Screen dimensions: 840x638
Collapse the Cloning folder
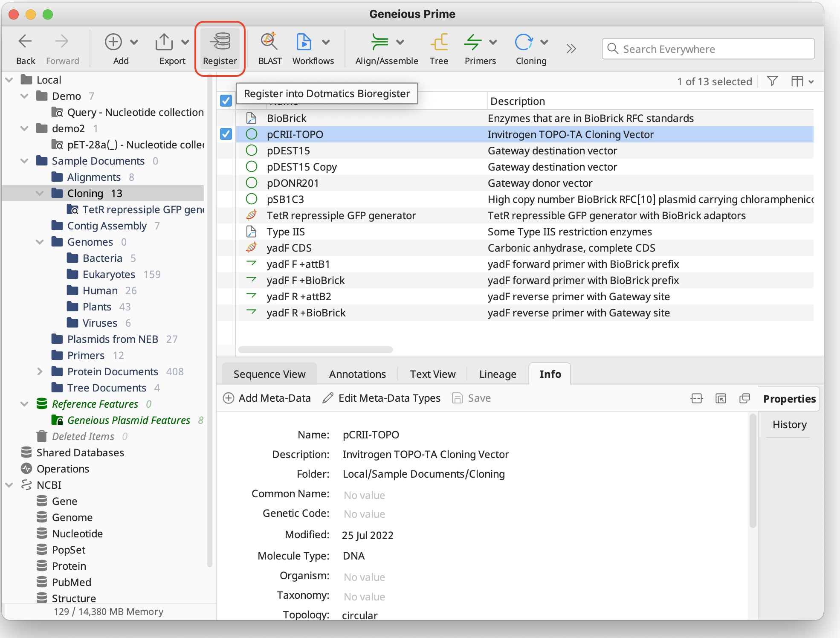point(40,193)
